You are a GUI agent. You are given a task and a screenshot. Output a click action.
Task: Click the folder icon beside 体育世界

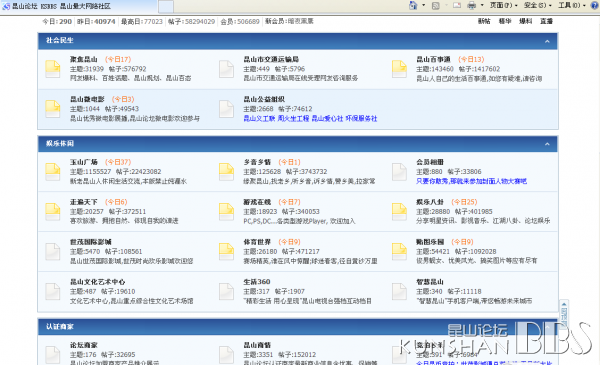tap(226, 252)
